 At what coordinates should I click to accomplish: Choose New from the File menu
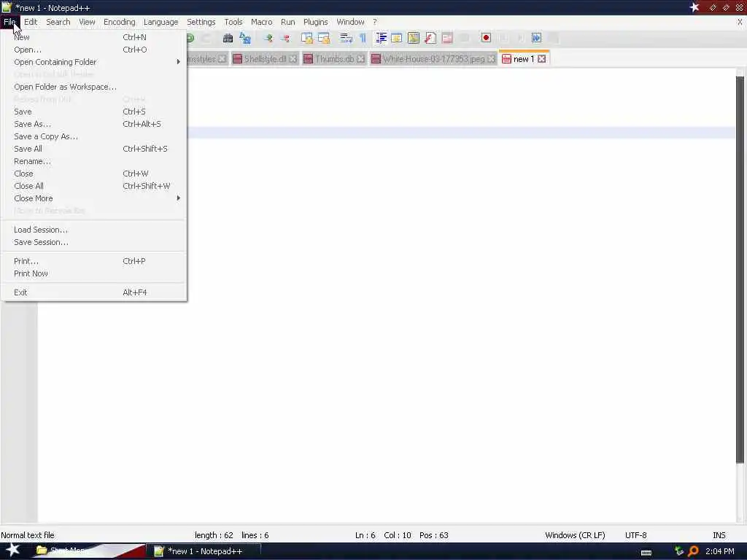pos(93,37)
